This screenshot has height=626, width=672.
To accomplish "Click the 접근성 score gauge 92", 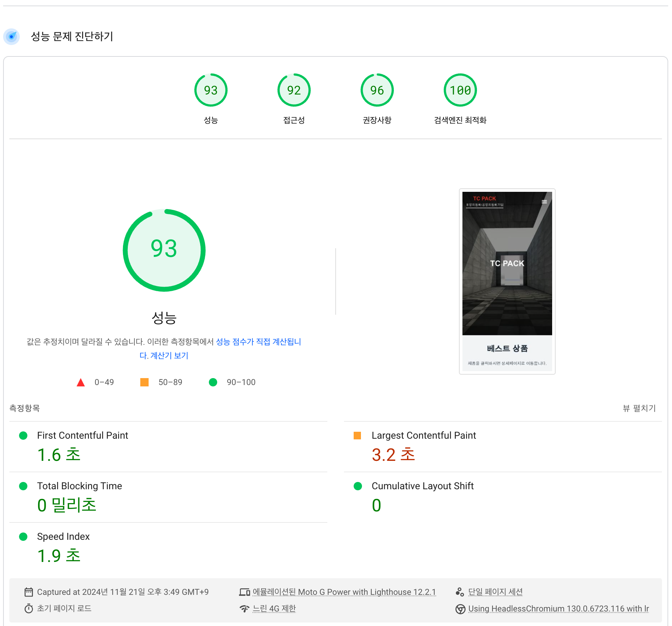I will pyautogui.click(x=294, y=90).
